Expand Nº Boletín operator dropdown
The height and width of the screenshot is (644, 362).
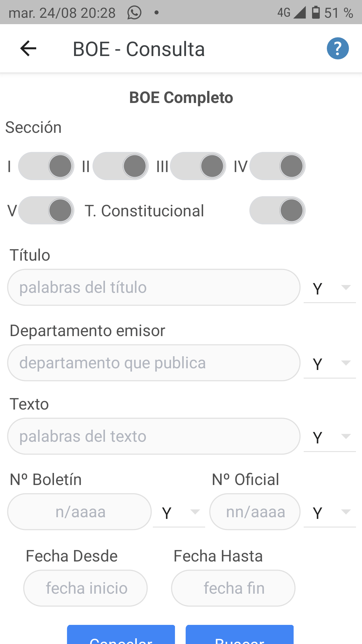tap(179, 513)
